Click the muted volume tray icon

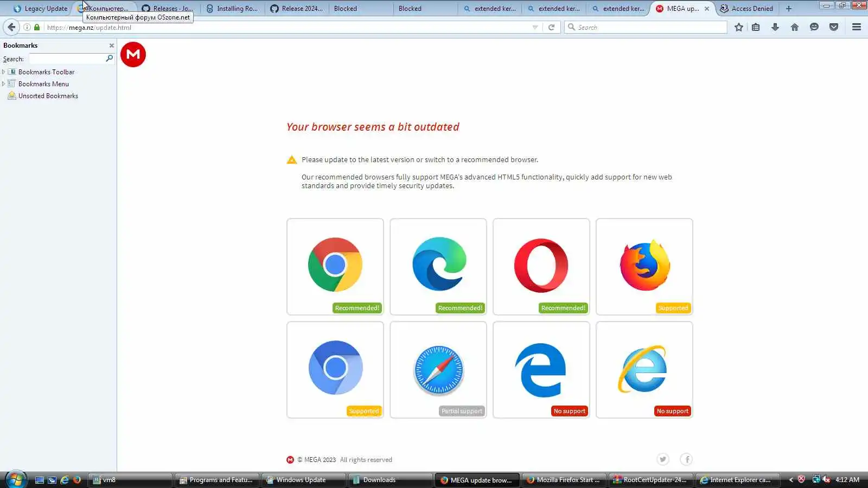tap(826, 479)
